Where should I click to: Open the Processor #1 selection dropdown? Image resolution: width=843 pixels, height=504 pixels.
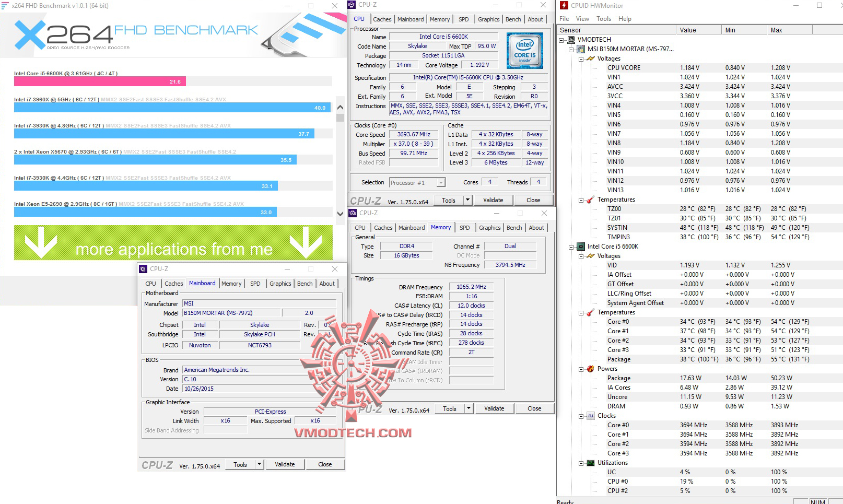[440, 182]
